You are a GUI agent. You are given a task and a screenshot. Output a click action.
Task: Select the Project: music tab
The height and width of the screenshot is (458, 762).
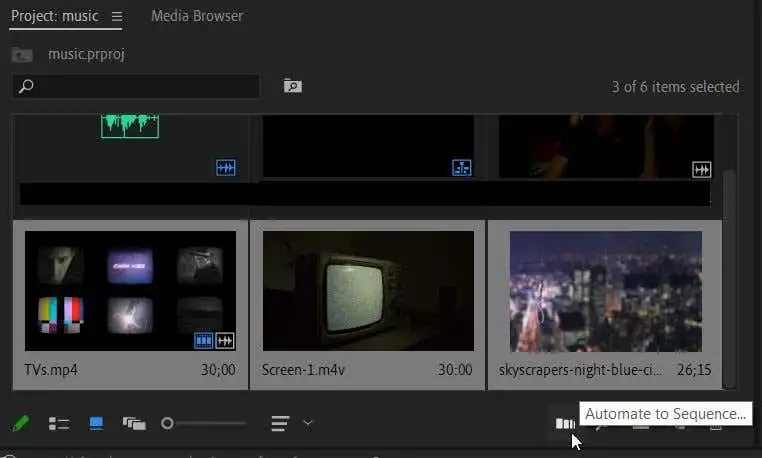point(57,16)
